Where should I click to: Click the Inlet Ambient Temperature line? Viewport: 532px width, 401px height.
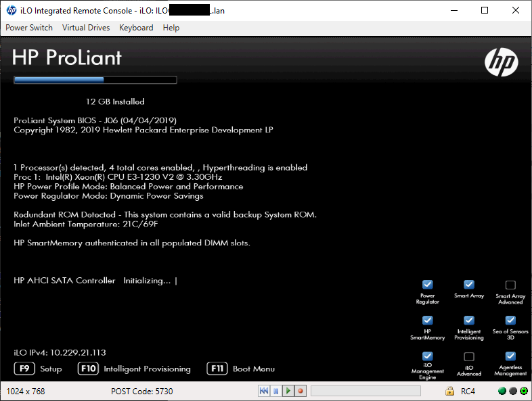[86, 224]
